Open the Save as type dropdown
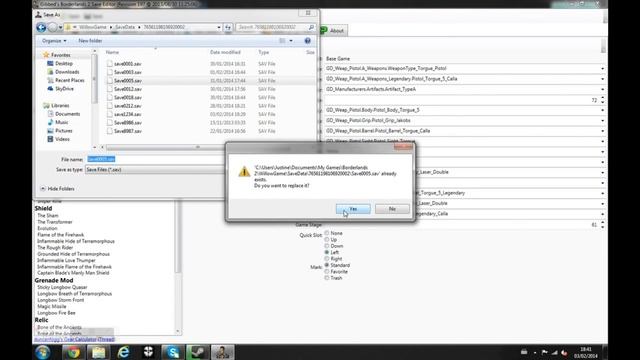This screenshot has width=640, height=360. (154, 169)
